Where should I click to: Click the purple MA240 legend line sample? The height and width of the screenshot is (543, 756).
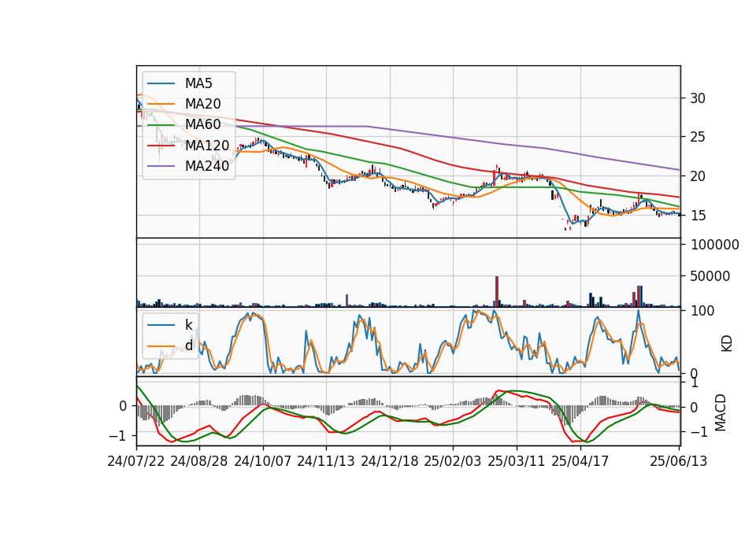(x=161, y=166)
